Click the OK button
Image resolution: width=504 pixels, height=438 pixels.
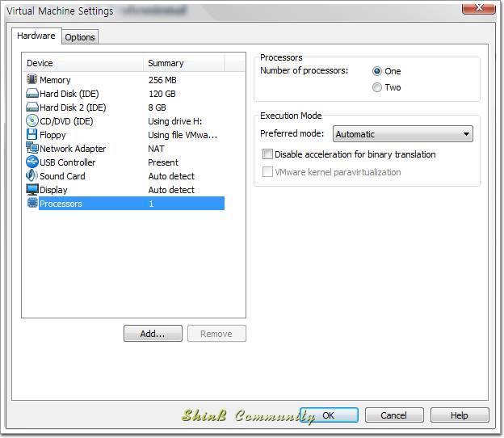pyautogui.click(x=329, y=415)
